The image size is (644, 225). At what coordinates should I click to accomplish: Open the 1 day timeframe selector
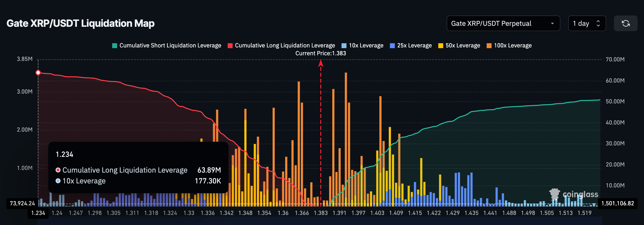(587, 24)
